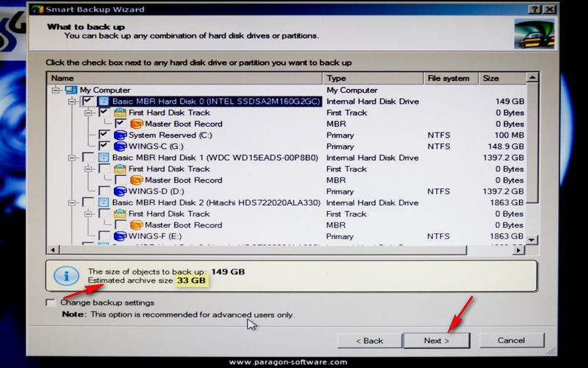This screenshot has width=588, height=368.
Task: Click the list scroll down arrow
Action: click(532, 240)
